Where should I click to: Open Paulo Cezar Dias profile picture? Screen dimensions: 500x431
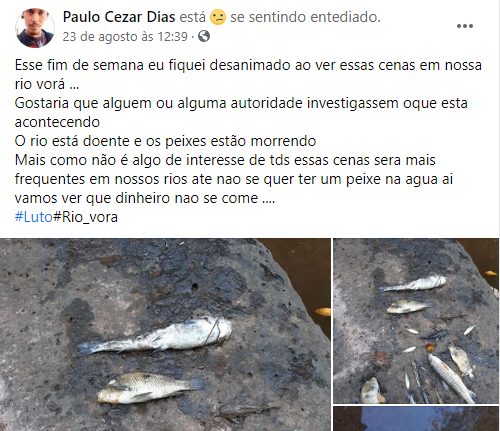tap(35, 28)
